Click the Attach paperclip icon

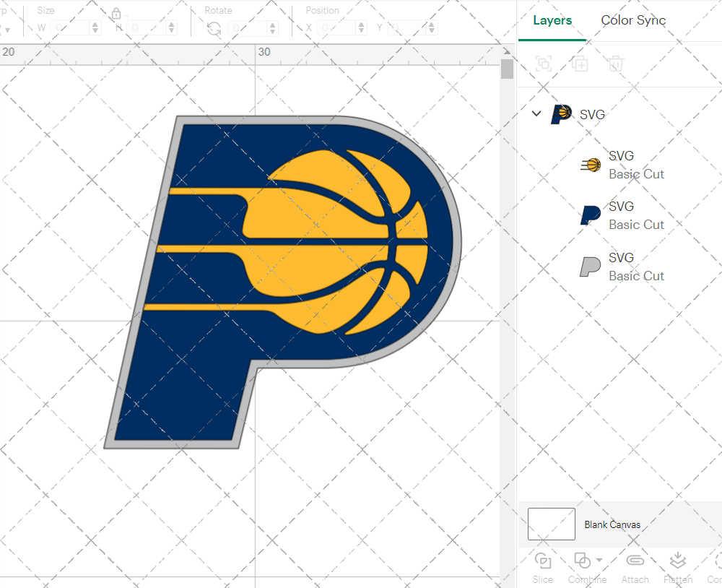click(x=635, y=561)
